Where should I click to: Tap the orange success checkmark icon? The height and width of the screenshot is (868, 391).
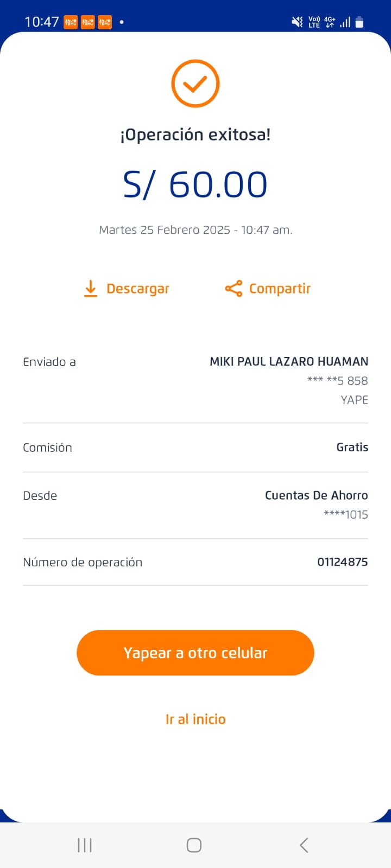click(195, 84)
